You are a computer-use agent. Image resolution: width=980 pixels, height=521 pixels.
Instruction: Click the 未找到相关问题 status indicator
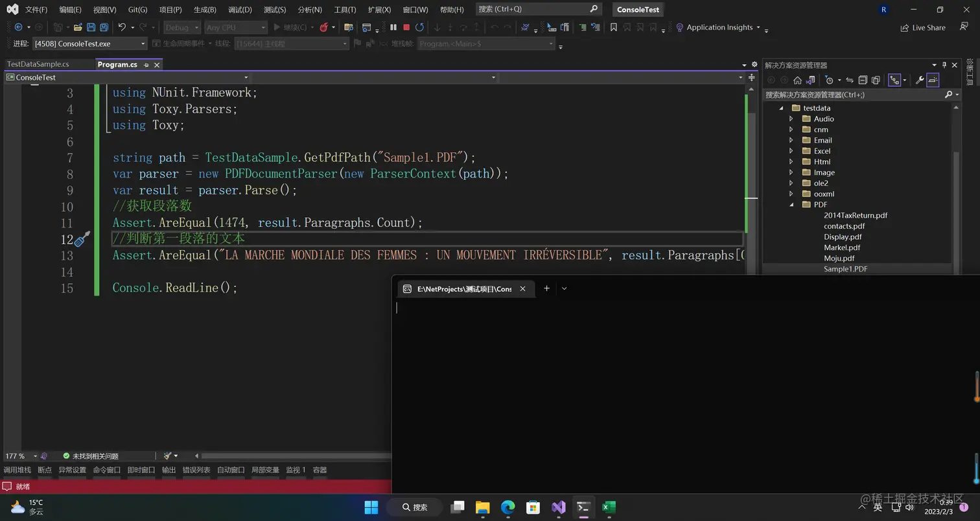tap(90, 456)
